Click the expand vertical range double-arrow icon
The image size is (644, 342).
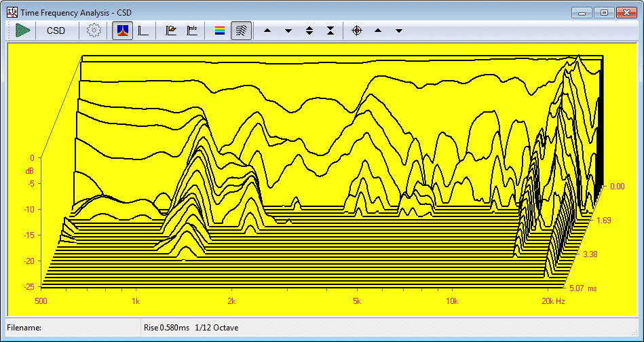309,31
